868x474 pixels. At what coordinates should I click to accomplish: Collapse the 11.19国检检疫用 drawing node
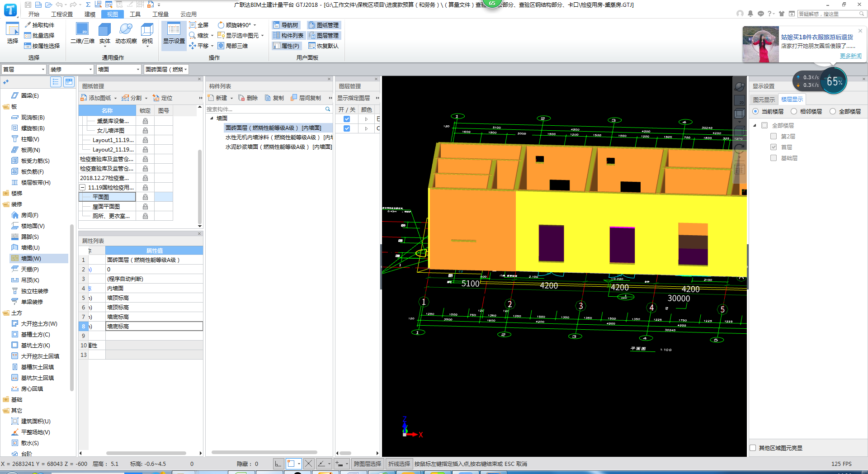click(83, 187)
